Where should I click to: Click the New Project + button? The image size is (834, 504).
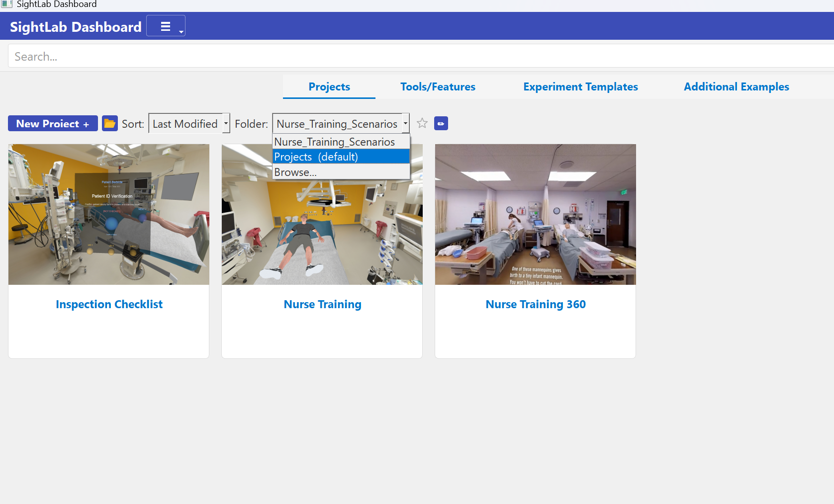point(53,124)
